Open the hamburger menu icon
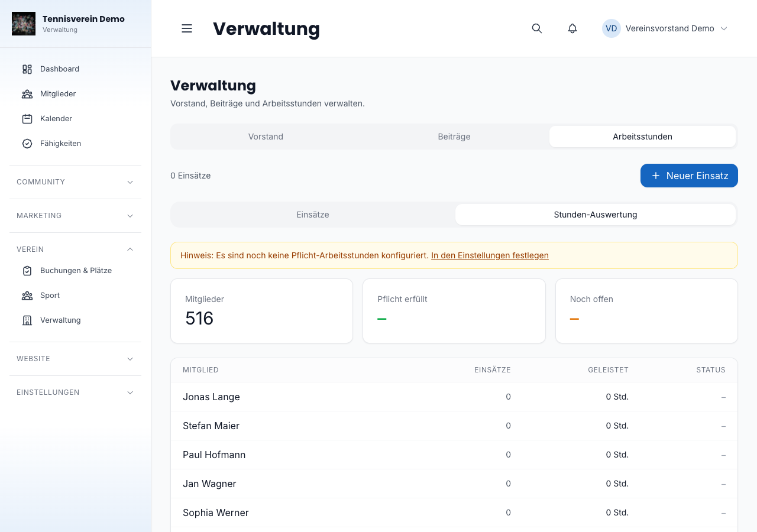757x532 pixels. pos(187,28)
